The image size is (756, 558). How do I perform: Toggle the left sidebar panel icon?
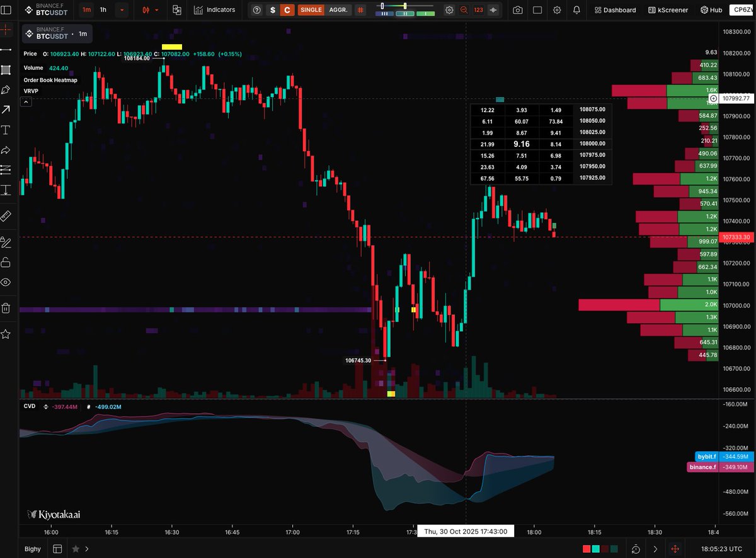pos(6,10)
